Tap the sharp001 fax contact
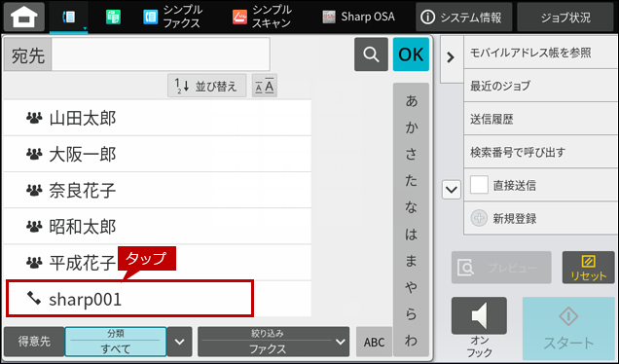Screen dimensions: 619x364 point(129,299)
